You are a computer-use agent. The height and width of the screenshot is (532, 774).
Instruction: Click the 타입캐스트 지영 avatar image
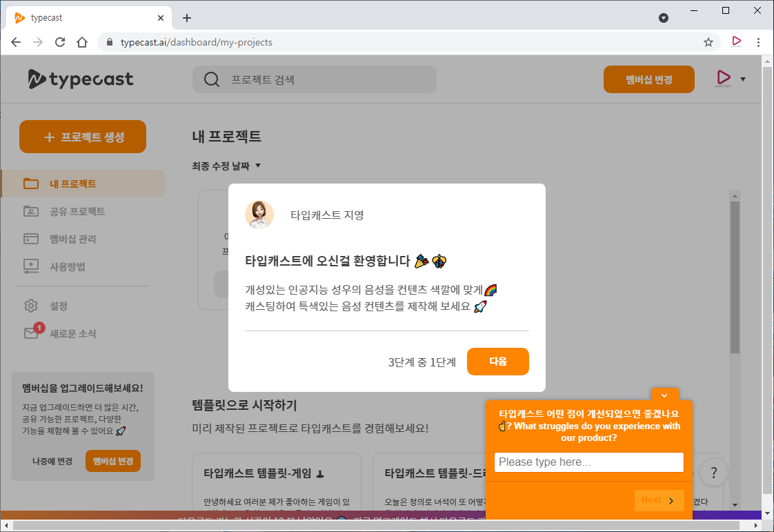(259, 215)
